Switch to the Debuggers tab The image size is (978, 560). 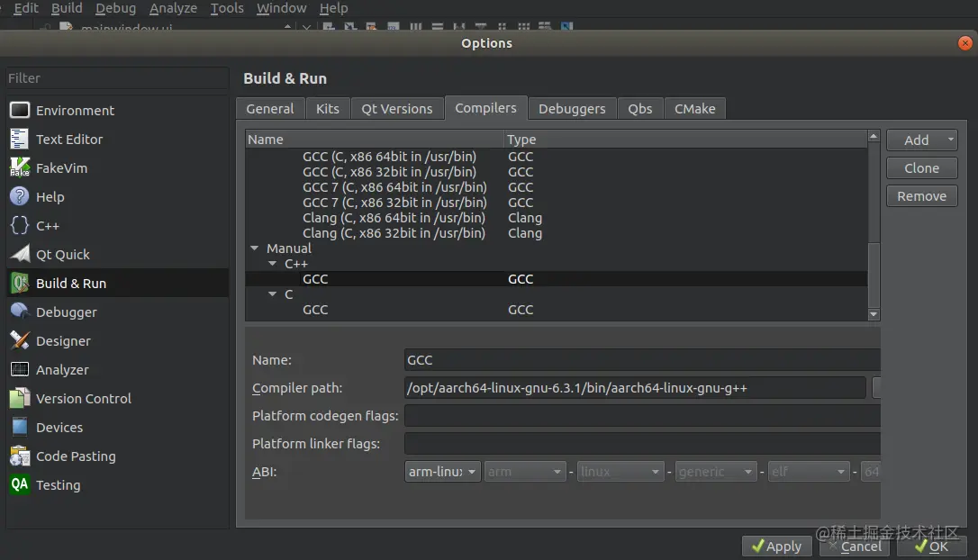[572, 109]
